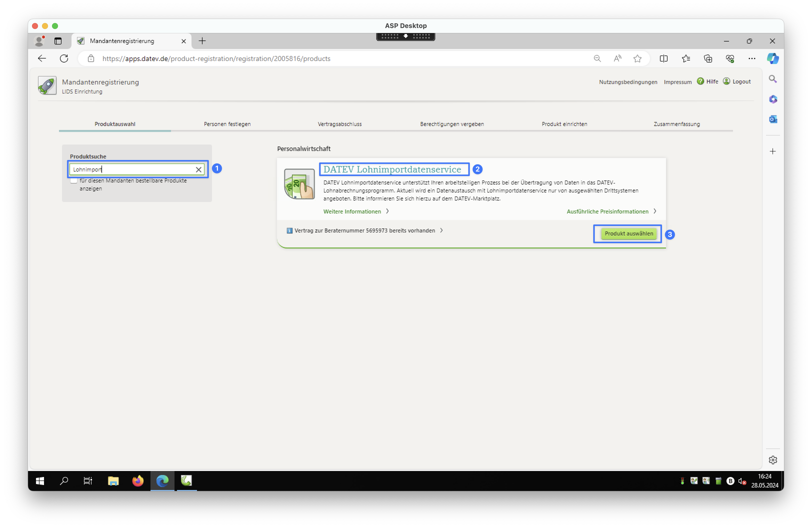Clear the Produktsuche field with X

198,169
